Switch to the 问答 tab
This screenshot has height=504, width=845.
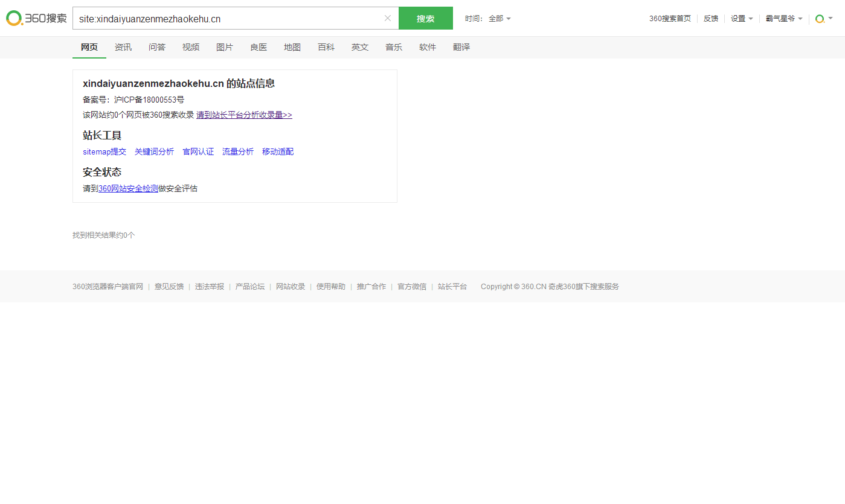[157, 47]
